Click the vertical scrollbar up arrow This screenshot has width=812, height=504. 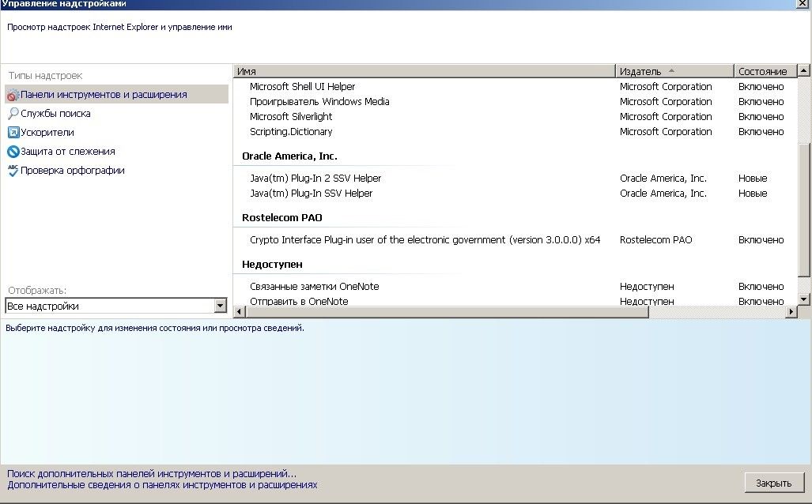click(x=804, y=70)
